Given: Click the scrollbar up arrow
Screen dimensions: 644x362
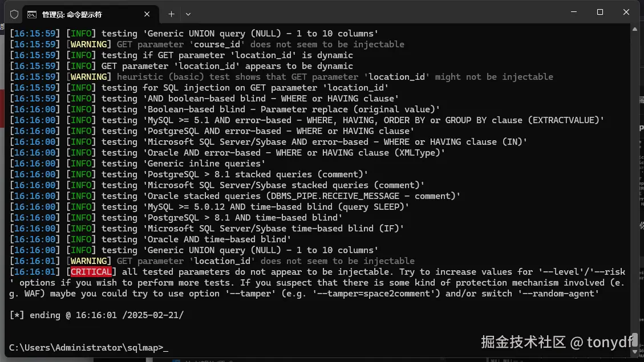Looking at the screenshot, I should tap(635, 29).
